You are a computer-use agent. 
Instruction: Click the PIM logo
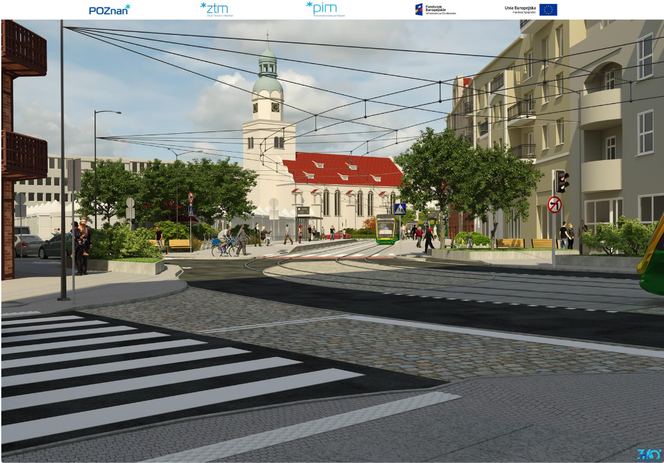point(321,9)
